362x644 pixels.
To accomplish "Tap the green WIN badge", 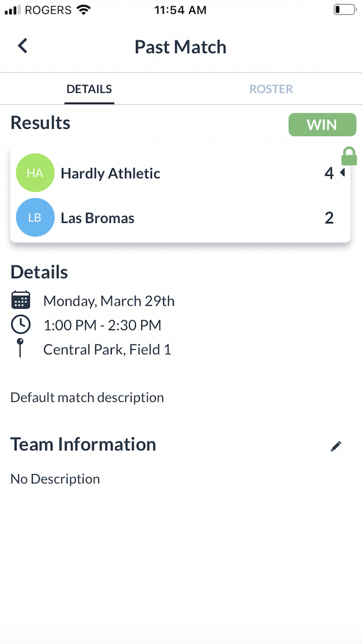I will pos(322,125).
